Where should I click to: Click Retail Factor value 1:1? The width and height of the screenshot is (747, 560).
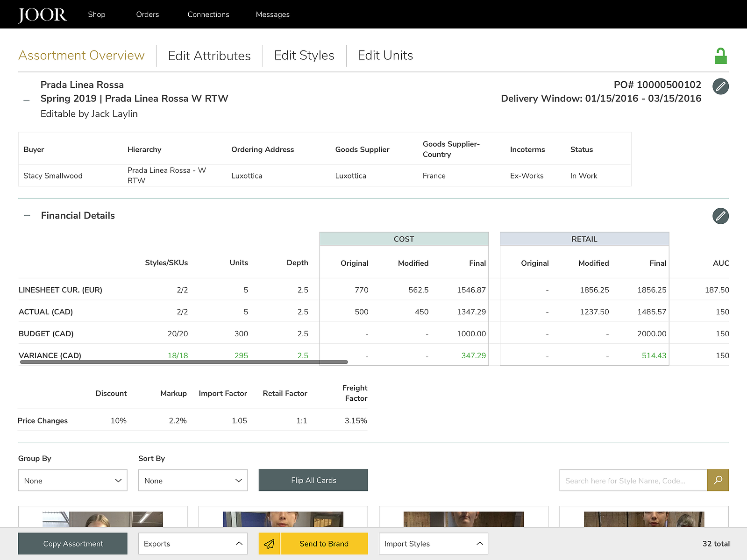pos(302,420)
